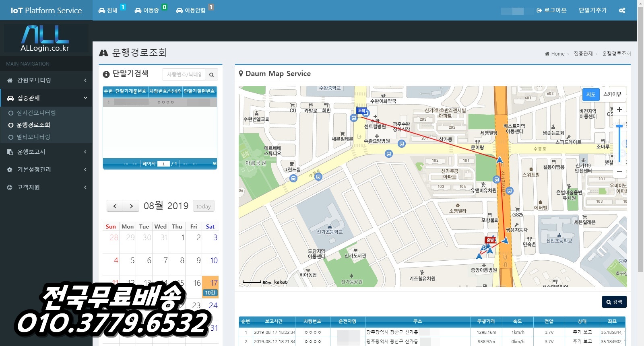Click the 1298.16m distance cell
This screenshot has height=346, width=644.
click(487, 332)
